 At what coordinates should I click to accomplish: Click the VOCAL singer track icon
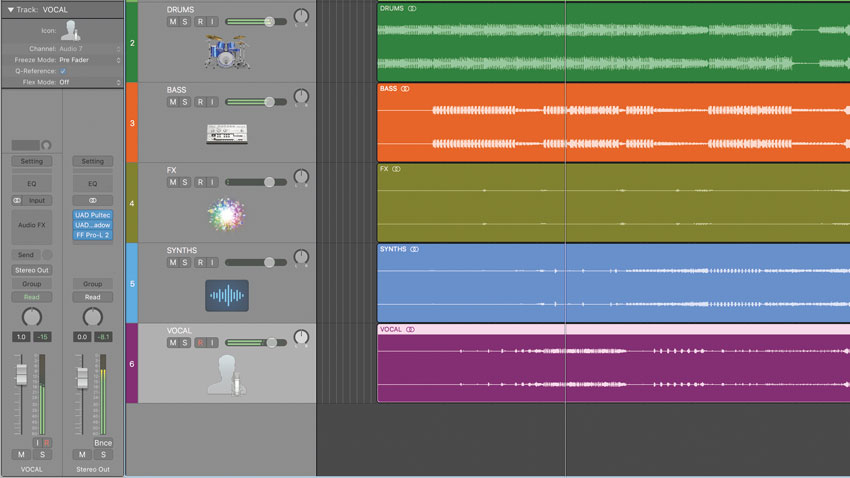click(x=227, y=374)
